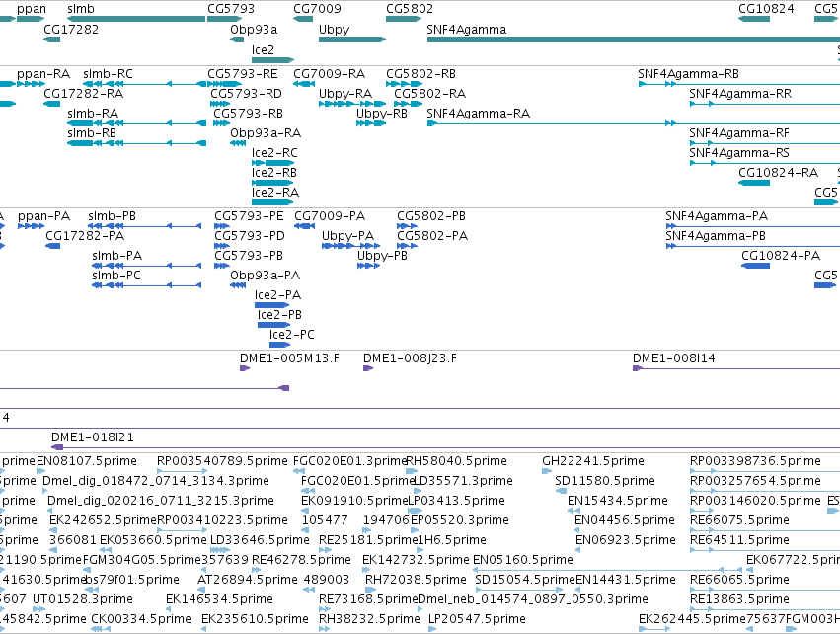Select BAC end DME1-008J23.F
840x634 pixels.
[410, 358]
